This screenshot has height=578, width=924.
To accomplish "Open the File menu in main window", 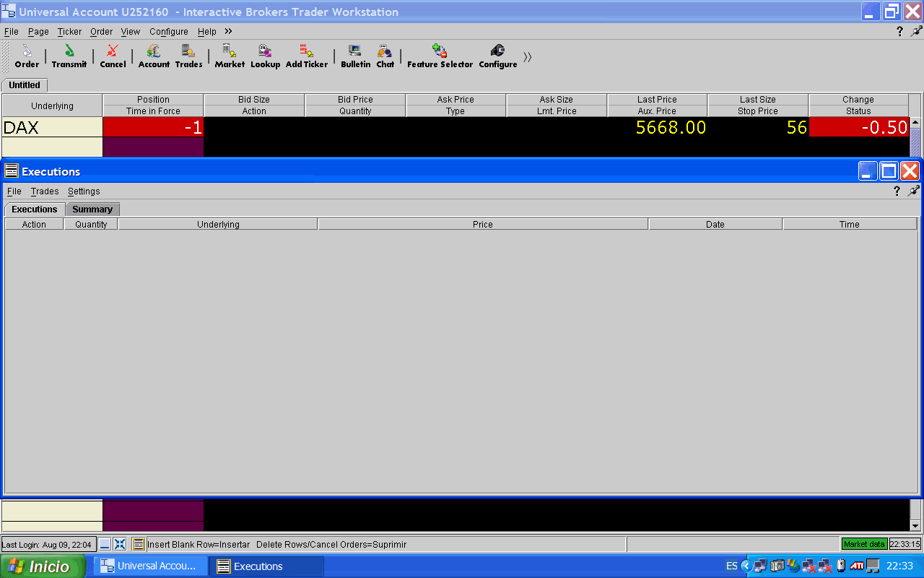I will [11, 32].
